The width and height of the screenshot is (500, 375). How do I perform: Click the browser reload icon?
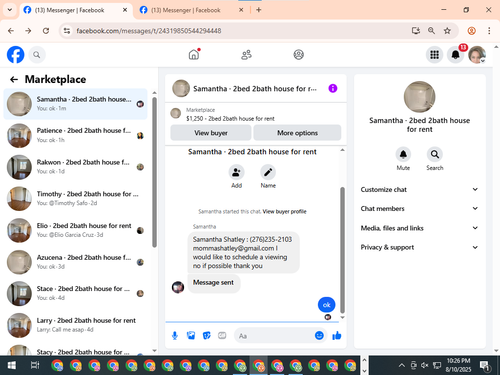(x=46, y=31)
